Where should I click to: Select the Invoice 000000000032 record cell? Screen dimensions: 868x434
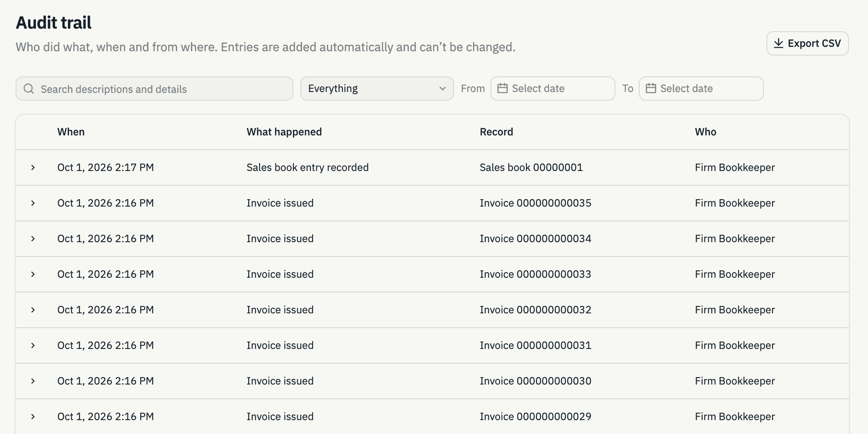pos(536,310)
